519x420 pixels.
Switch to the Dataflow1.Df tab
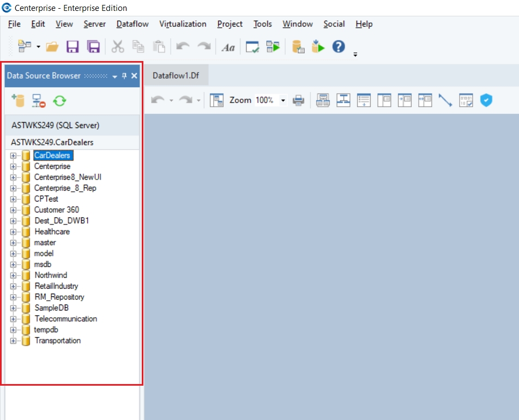tap(176, 76)
